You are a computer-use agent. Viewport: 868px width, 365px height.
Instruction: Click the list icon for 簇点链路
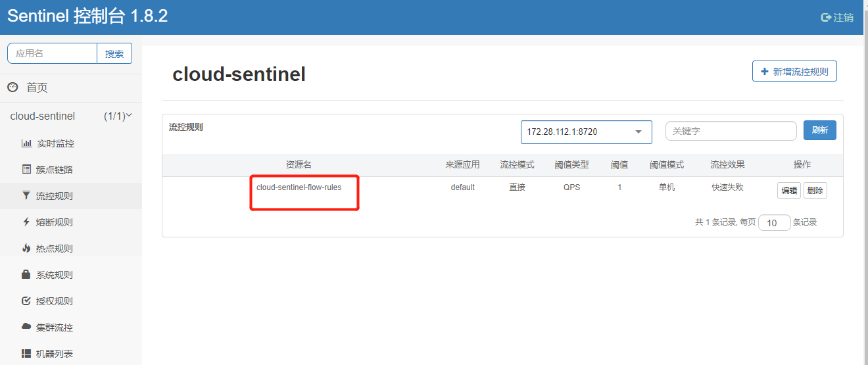26,170
